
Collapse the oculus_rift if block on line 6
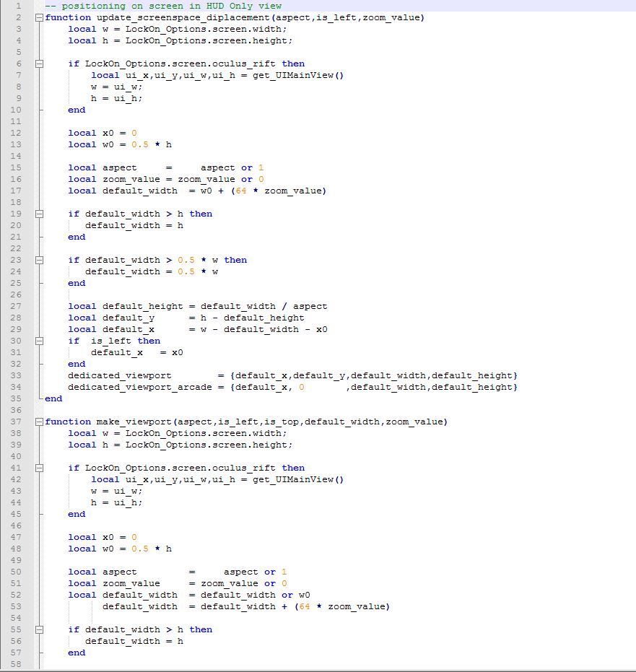pos(40,64)
